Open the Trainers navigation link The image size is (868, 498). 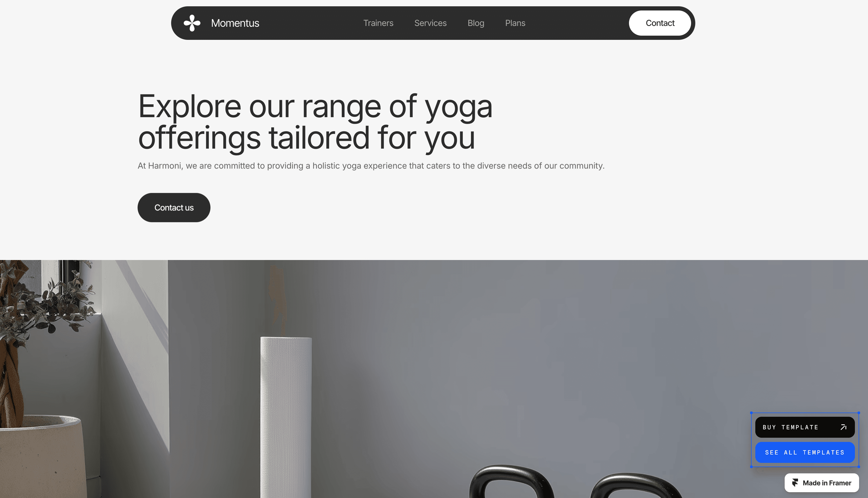pos(378,23)
